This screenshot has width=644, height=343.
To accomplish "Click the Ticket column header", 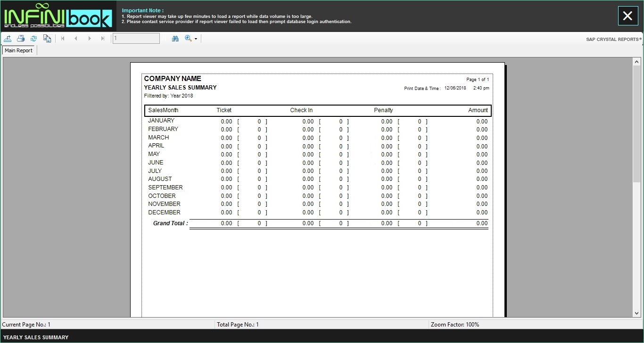I will (x=224, y=110).
